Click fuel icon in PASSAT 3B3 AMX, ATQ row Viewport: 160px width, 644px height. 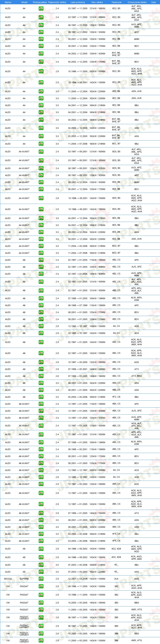(41, 609)
